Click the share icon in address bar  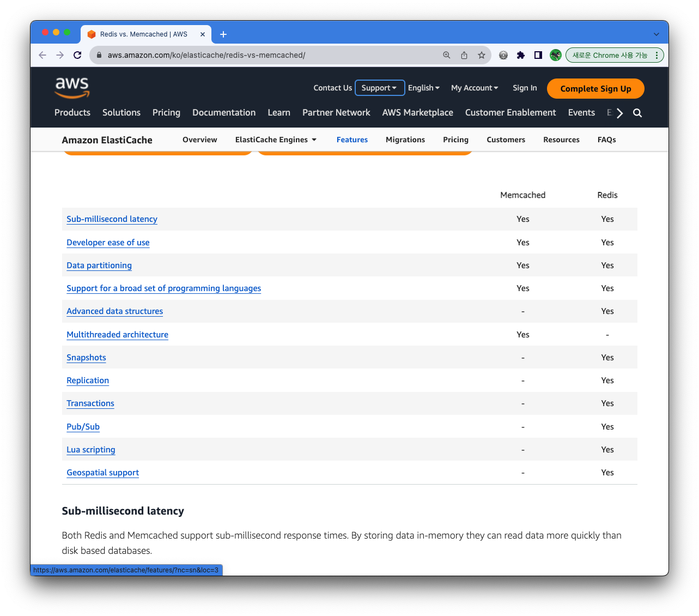pos(464,55)
